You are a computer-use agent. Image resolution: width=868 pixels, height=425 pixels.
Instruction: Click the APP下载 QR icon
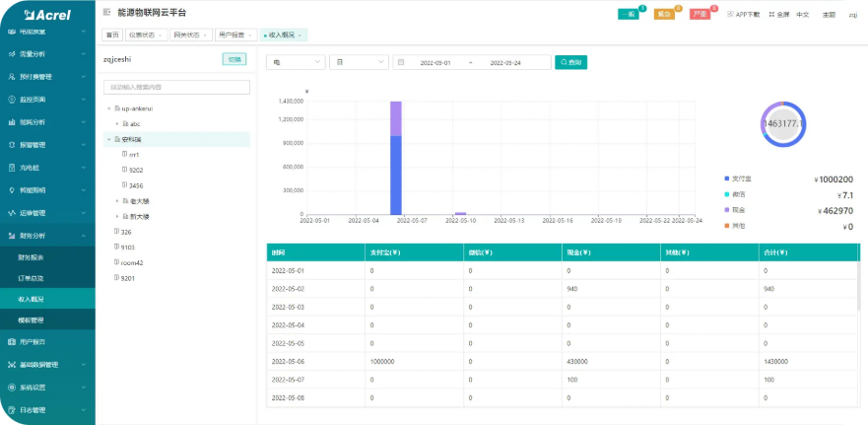(x=730, y=14)
